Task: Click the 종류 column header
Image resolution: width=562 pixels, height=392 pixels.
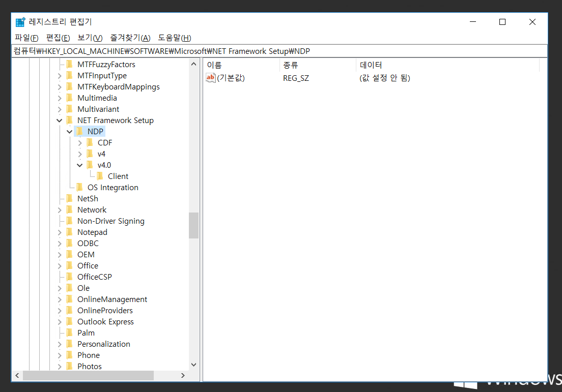Action: [318, 65]
